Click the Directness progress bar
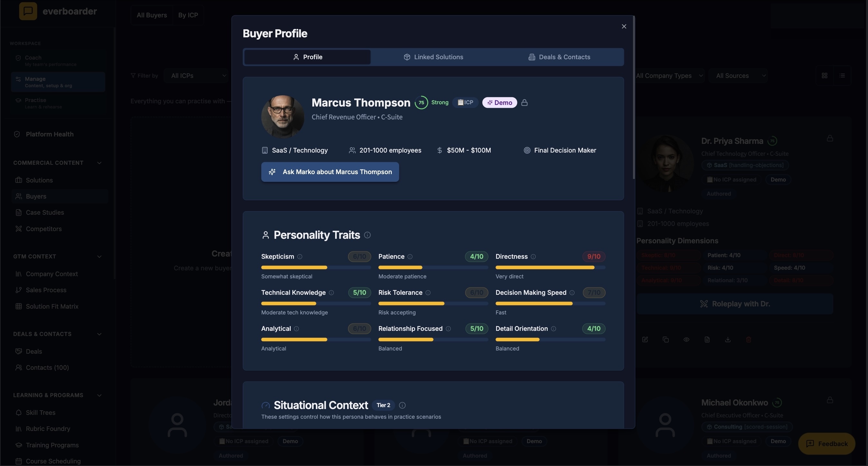The image size is (868, 466). [550, 268]
